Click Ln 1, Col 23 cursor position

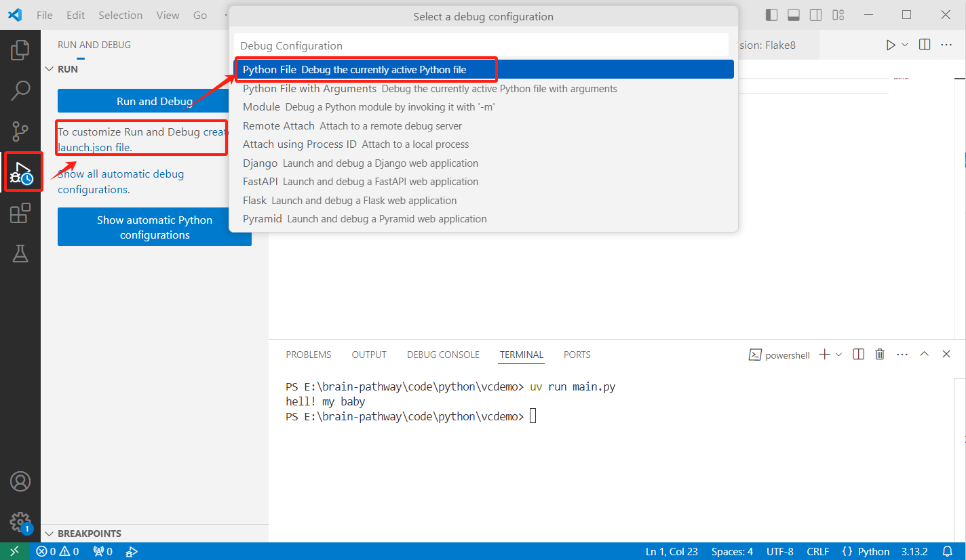pos(672,551)
